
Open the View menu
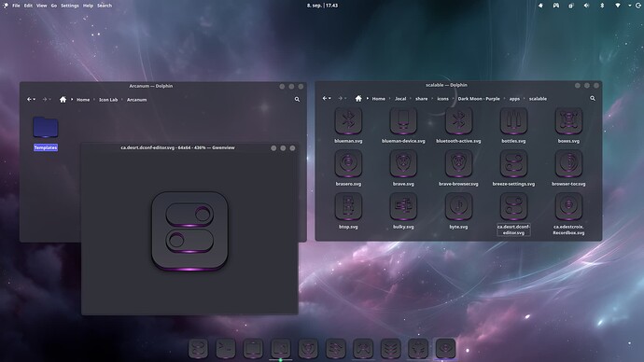[x=41, y=6]
